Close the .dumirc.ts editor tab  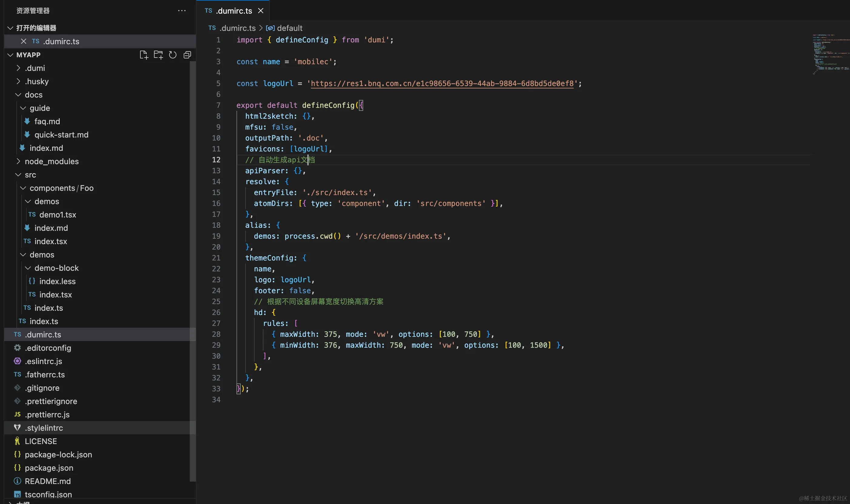pos(261,11)
